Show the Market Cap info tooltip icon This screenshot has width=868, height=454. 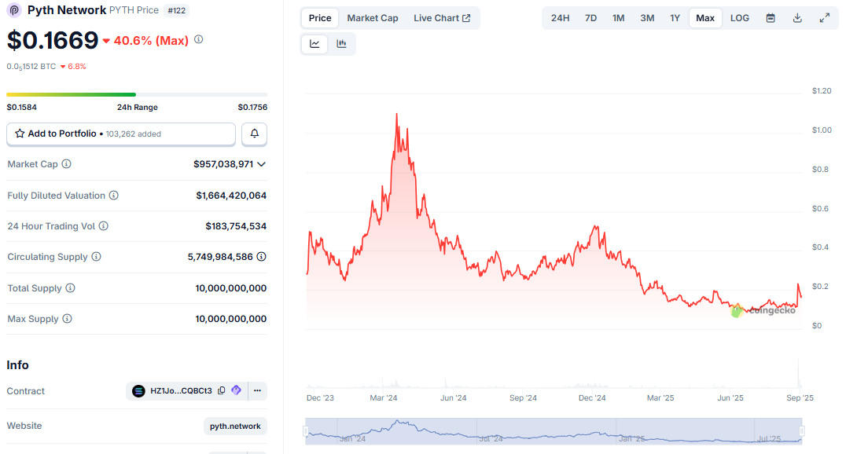66,163
